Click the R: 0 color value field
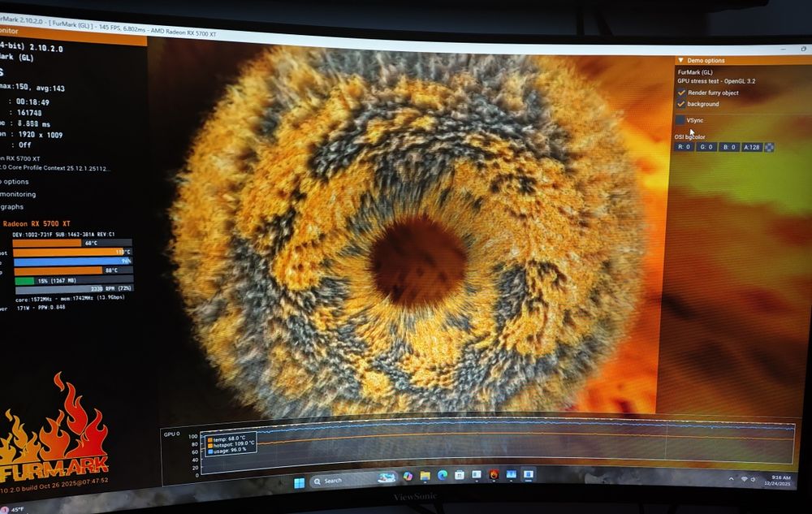 684,147
